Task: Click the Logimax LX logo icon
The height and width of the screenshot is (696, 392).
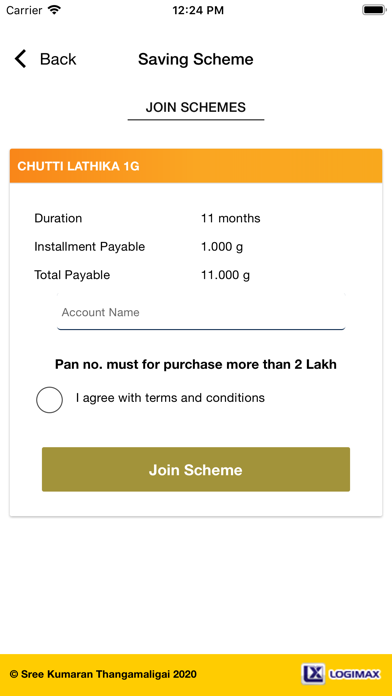Action: (x=313, y=674)
